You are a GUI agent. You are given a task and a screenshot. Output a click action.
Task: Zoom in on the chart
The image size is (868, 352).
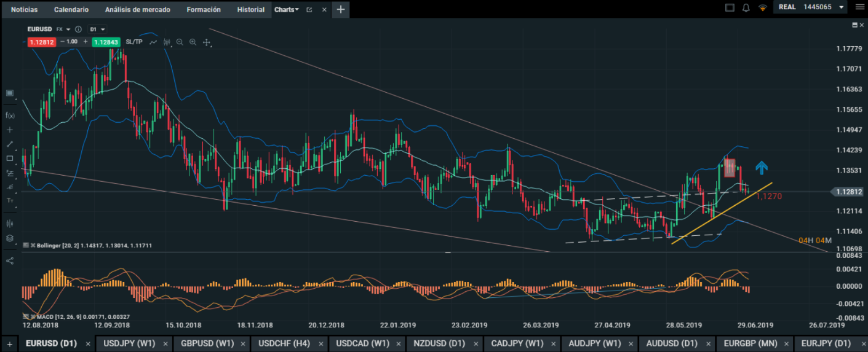[x=193, y=42]
